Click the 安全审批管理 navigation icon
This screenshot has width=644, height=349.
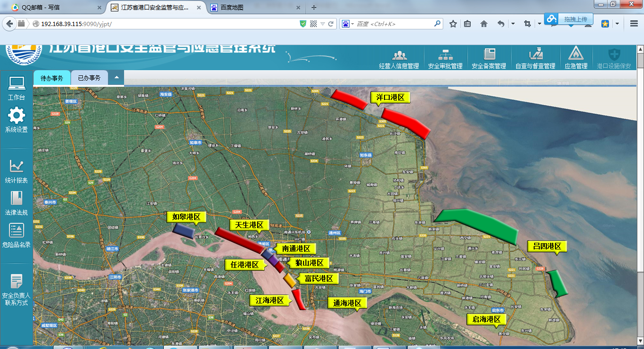point(445,58)
